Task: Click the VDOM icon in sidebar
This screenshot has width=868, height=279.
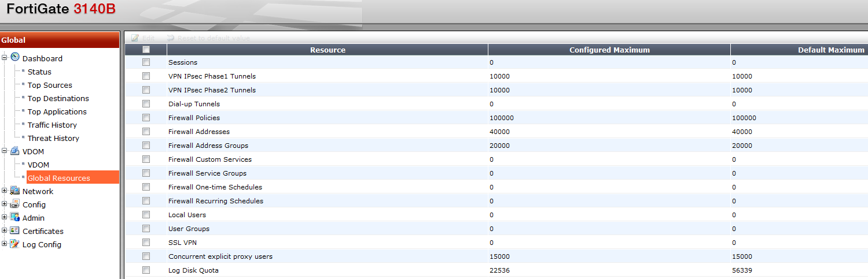Action: point(15,151)
